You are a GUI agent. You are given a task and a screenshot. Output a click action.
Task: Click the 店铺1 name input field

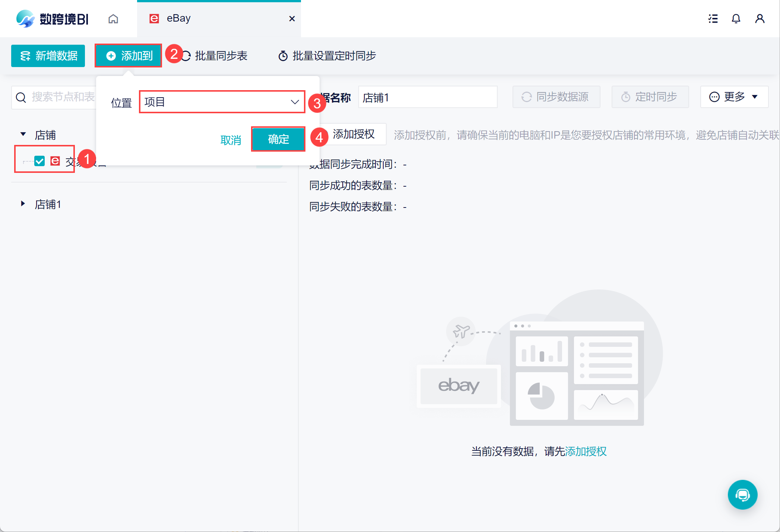point(427,98)
